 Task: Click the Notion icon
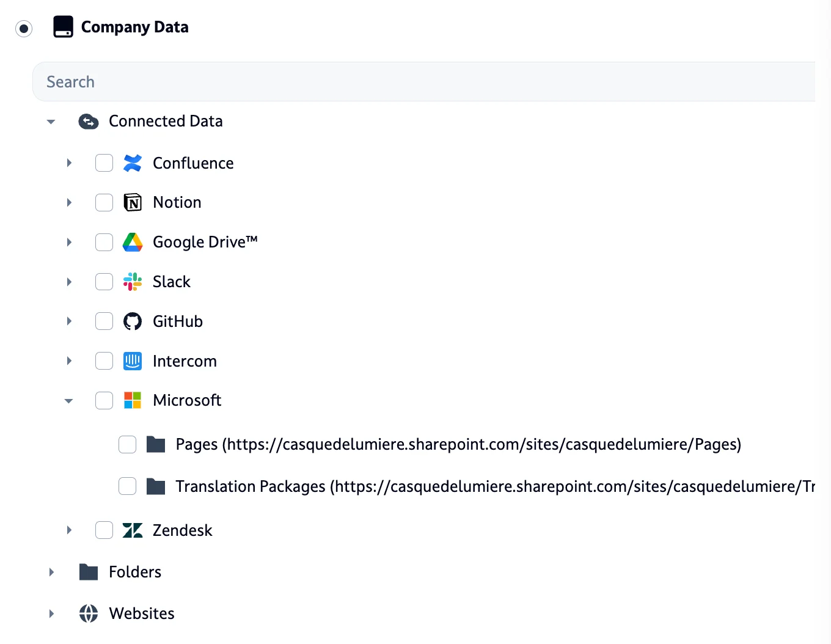pos(133,202)
